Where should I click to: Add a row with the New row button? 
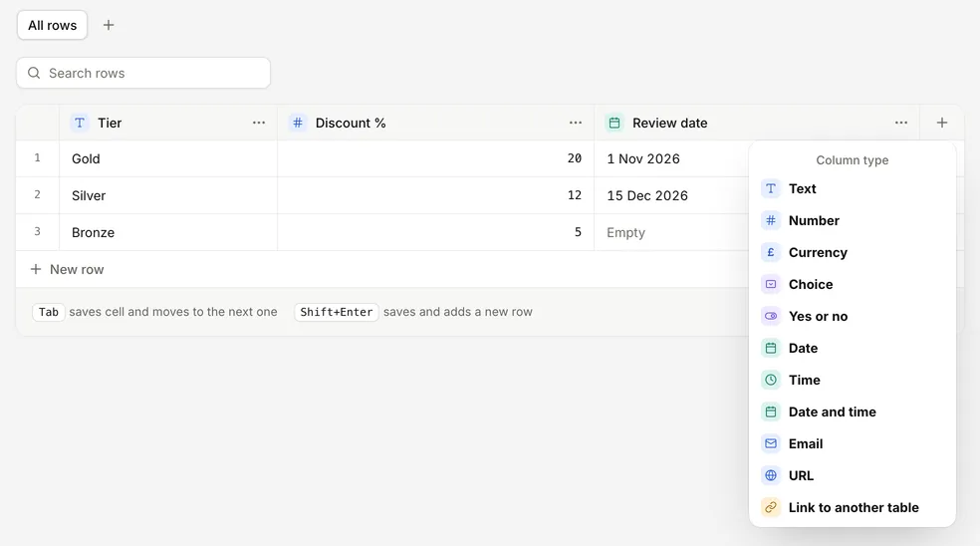point(67,270)
